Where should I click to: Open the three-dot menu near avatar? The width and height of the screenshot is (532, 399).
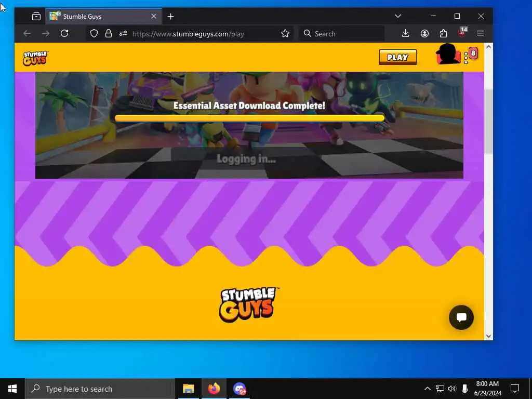tap(466, 58)
